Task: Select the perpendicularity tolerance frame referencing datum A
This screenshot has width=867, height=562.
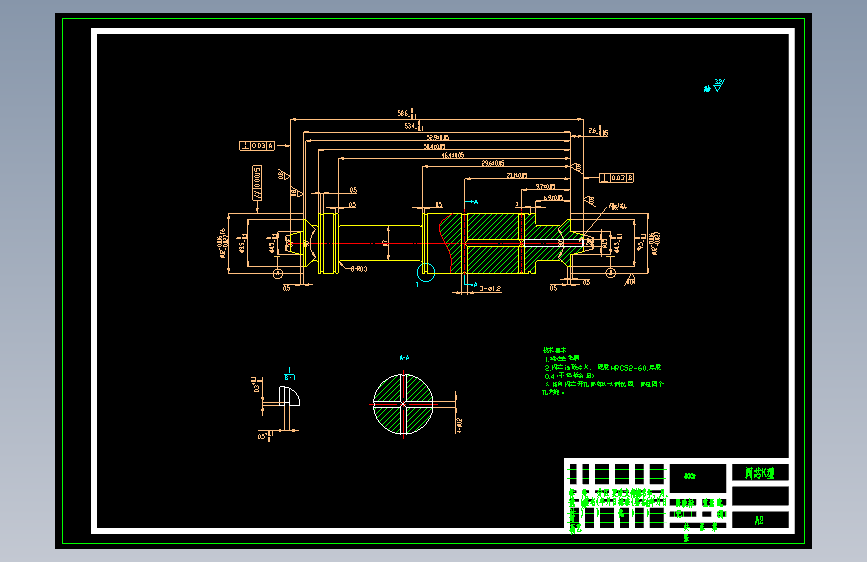Action: coord(257,145)
